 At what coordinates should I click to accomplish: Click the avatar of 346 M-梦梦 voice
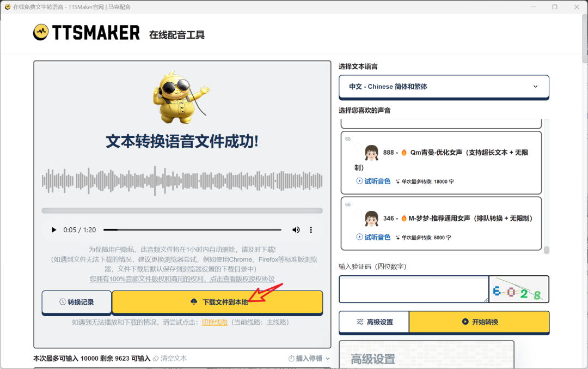(372, 219)
